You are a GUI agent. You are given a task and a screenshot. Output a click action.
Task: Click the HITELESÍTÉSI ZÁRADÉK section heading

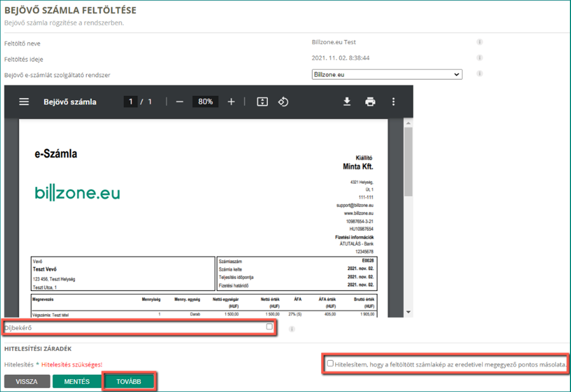tap(38, 348)
